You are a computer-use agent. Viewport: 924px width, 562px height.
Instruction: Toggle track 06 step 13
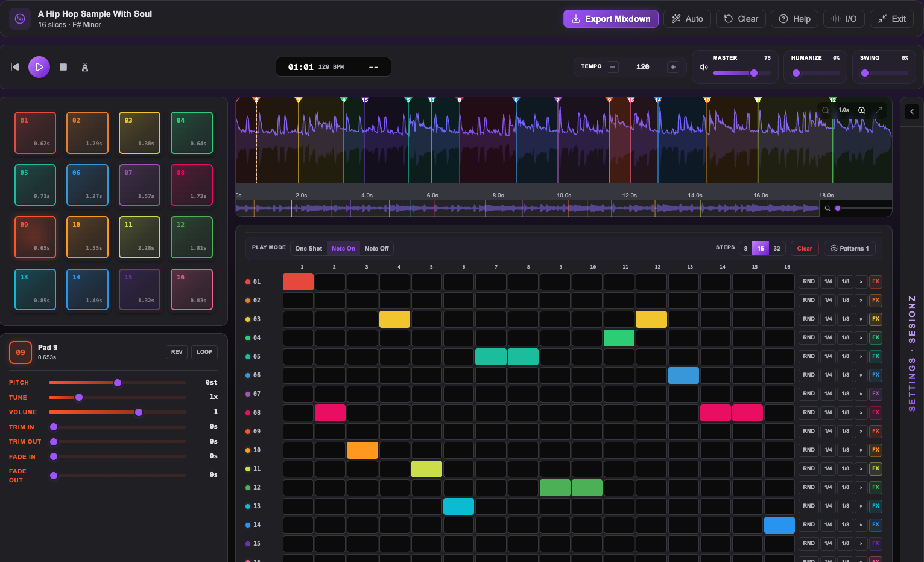(x=683, y=375)
